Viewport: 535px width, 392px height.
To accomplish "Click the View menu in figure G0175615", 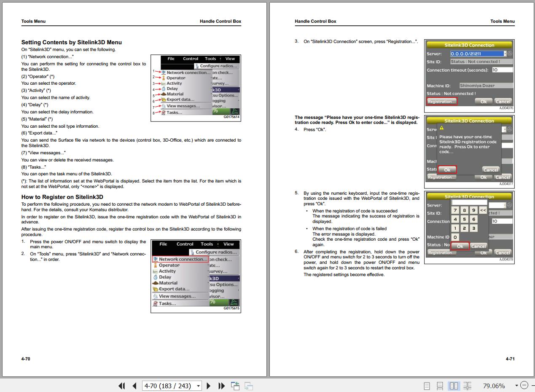I will click(229, 244).
